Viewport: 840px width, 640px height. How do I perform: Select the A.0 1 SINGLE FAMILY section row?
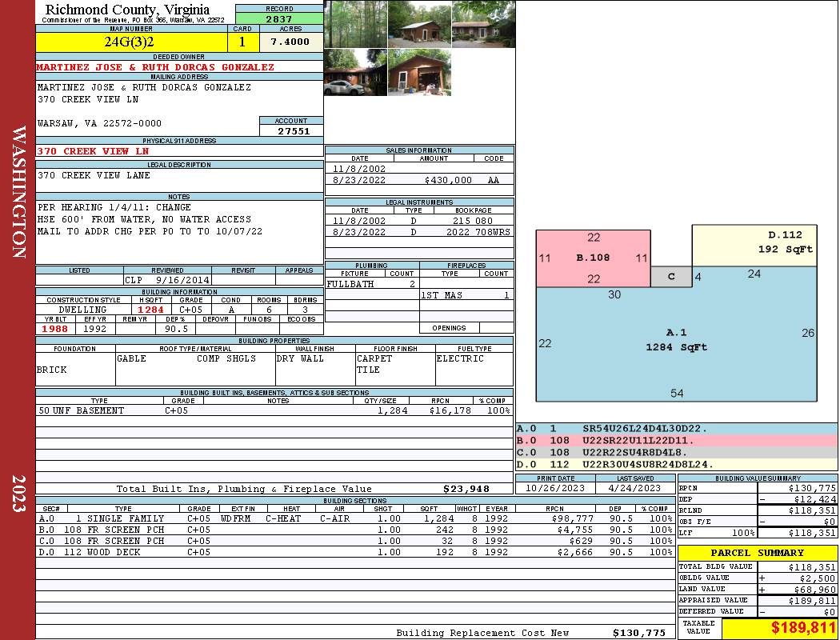click(355, 518)
